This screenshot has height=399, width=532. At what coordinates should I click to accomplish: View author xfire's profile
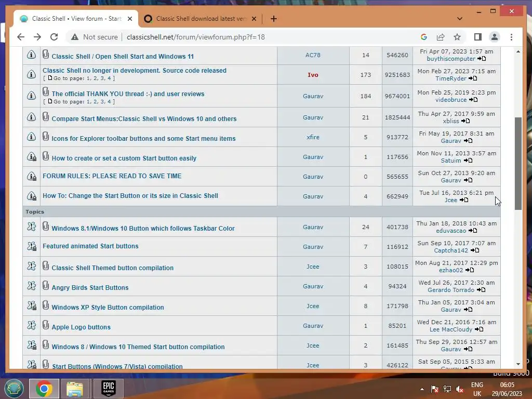pyautogui.click(x=313, y=137)
